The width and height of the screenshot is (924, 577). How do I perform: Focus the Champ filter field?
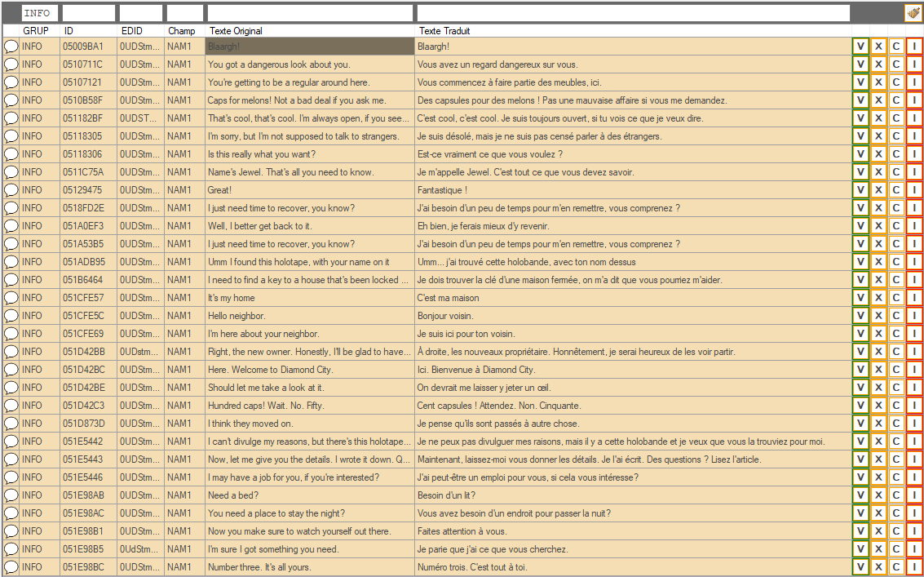point(185,13)
